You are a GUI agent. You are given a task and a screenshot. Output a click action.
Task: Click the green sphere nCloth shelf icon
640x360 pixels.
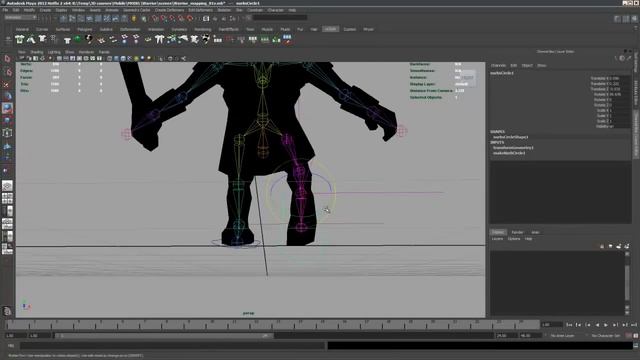[78, 39]
